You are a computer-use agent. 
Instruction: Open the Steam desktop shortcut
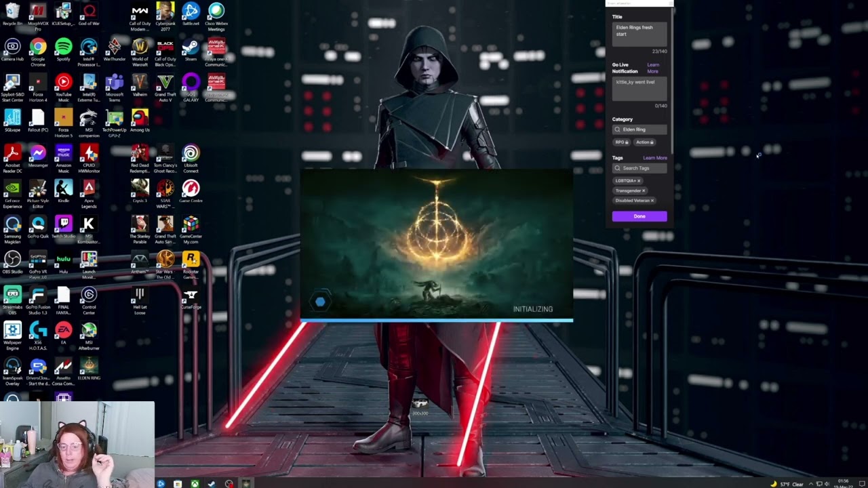tap(191, 50)
